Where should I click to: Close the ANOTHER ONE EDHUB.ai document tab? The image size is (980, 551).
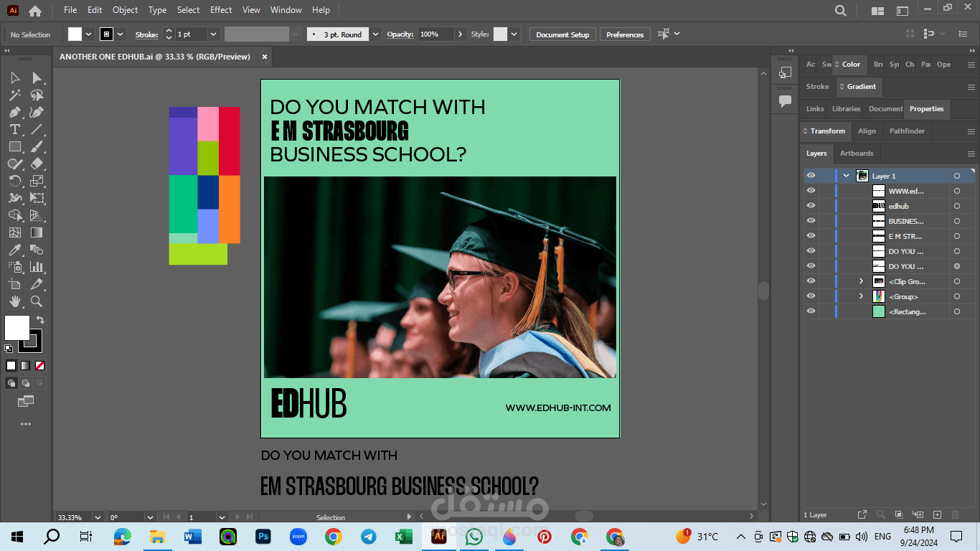pyautogui.click(x=265, y=57)
